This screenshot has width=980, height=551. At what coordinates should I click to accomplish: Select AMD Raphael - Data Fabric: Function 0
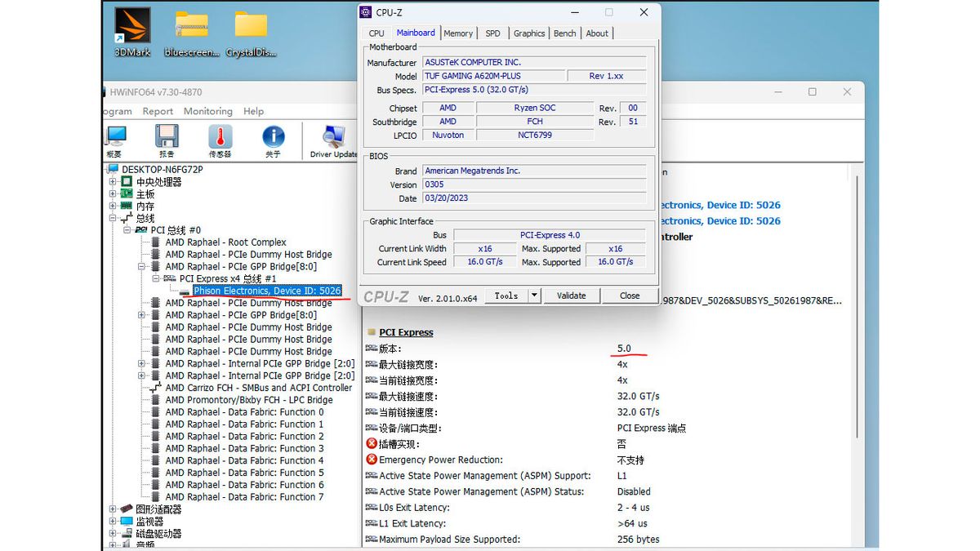tap(244, 412)
